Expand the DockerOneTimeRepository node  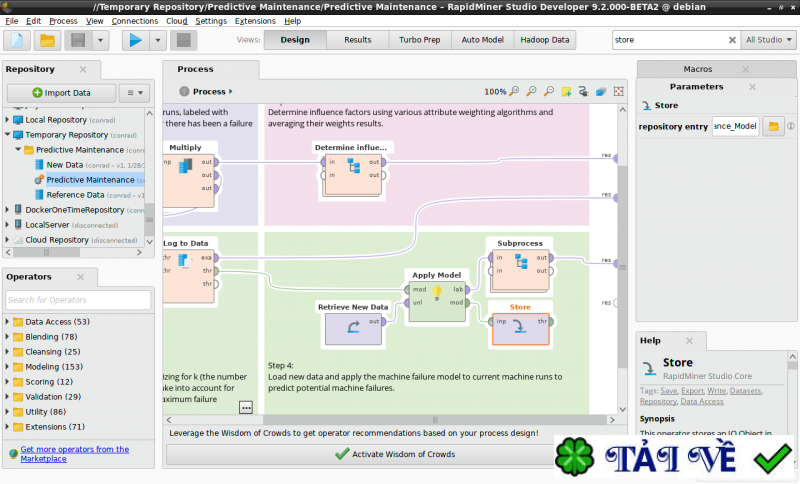tap(7, 210)
